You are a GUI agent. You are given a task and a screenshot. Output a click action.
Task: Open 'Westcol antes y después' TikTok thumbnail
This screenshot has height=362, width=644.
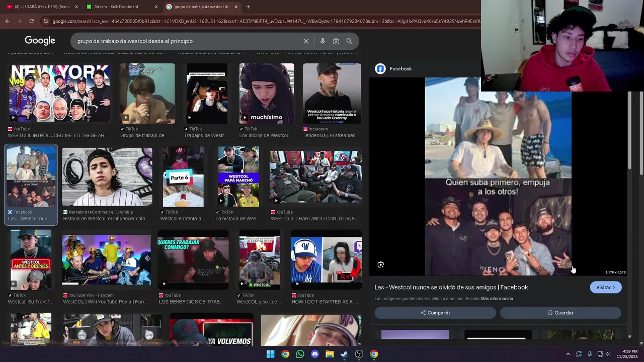click(x=31, y=260)
